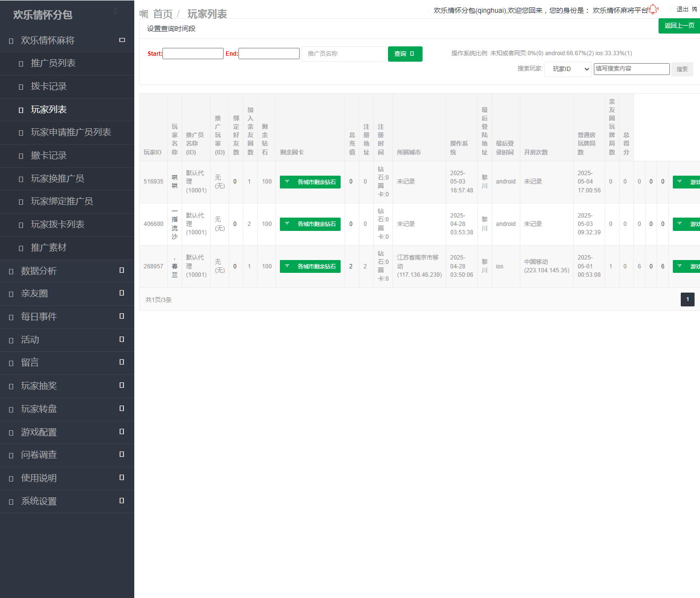Open 各城市剩余钻石 dropdown for player 516935
Image resolution: width=700 pixels, height=598 pixels.
click(310, 182)
